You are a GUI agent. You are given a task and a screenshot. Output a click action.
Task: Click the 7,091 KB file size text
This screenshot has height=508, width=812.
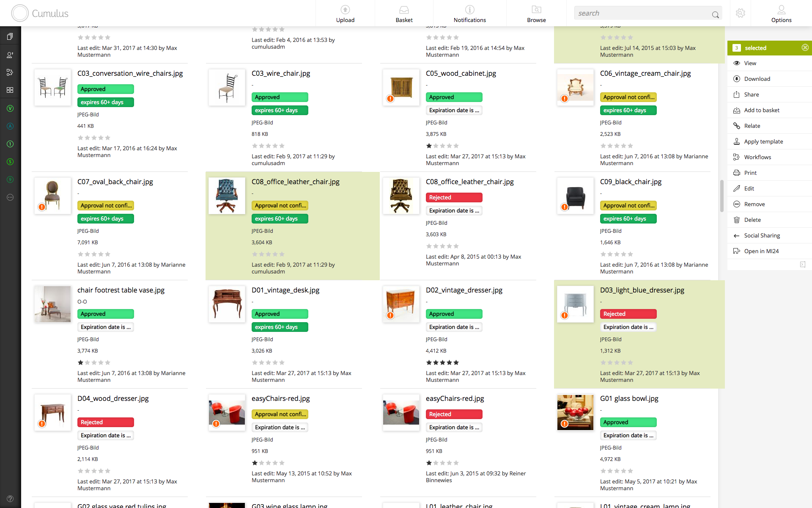[88, 242]
